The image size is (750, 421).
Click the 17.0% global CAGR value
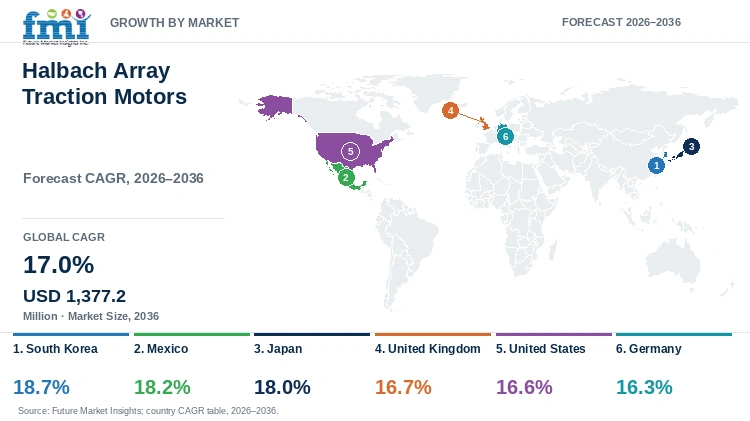(58, 265)
